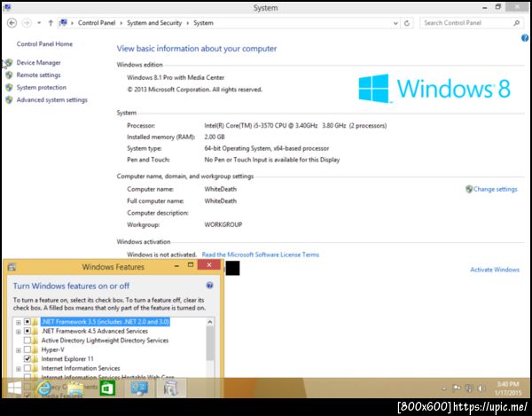This screenshot has width=532, height=416.
Task: Select Hyper-V feature label
Action: [52, 349]
